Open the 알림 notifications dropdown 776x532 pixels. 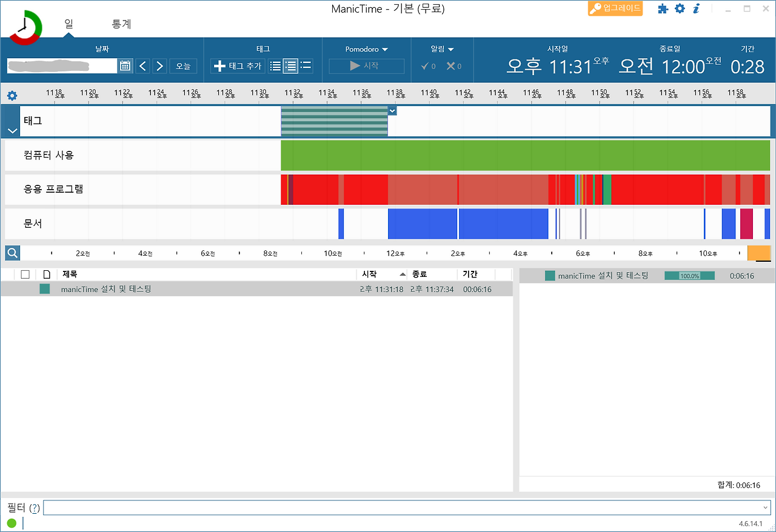pos(443,49)
